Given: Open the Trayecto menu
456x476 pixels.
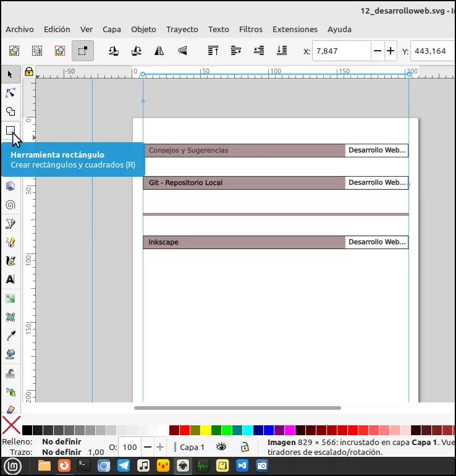Looking at the screenshot, I should (x=182, y=29).
